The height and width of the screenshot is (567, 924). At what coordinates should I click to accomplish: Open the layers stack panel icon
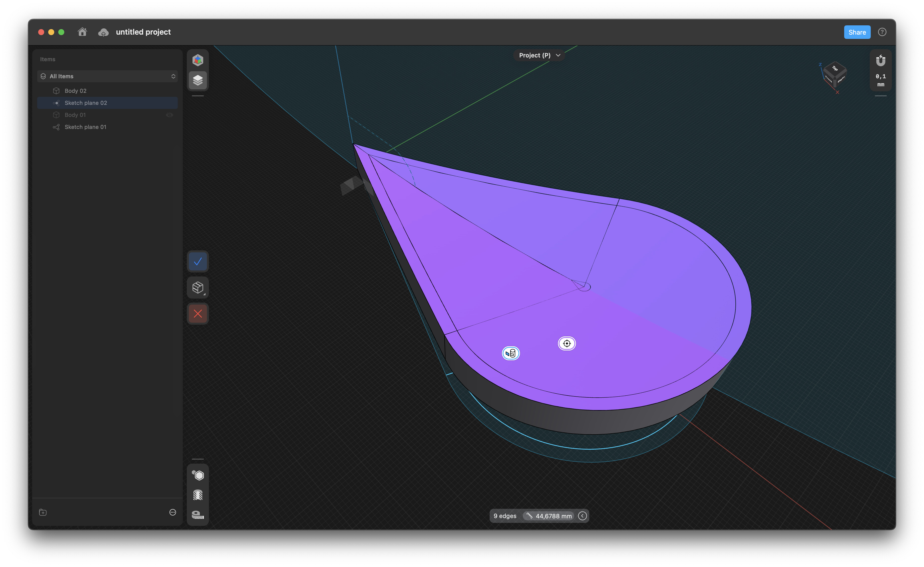(198, 80)
